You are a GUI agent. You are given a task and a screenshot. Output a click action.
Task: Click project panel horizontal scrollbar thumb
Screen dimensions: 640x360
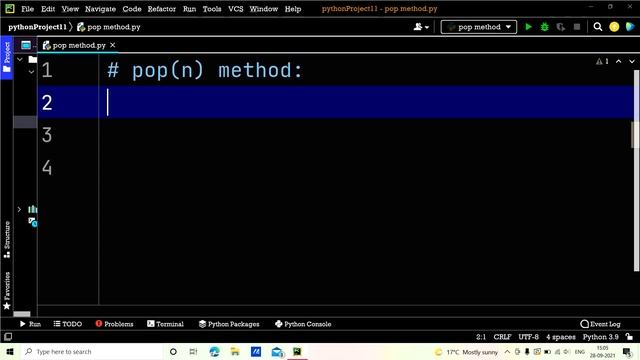click(x=22, y=314)
